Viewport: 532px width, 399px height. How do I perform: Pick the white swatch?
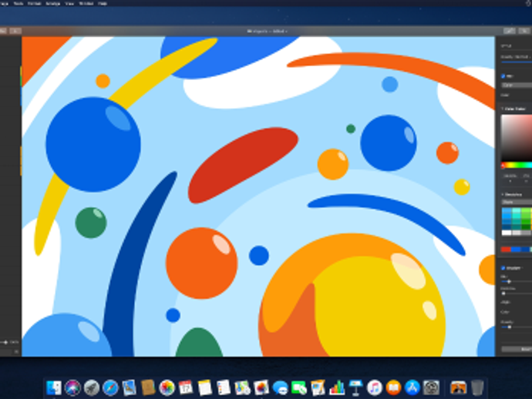click(x=507, y=233)
